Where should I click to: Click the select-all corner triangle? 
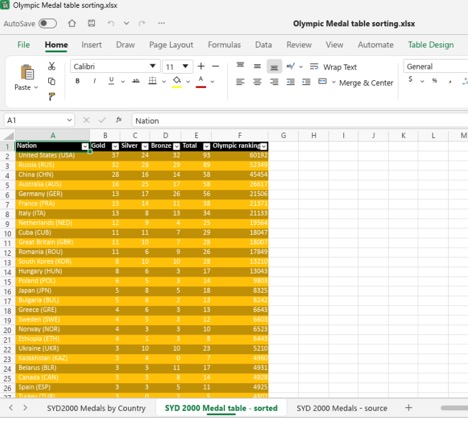(x=8, y=135)
